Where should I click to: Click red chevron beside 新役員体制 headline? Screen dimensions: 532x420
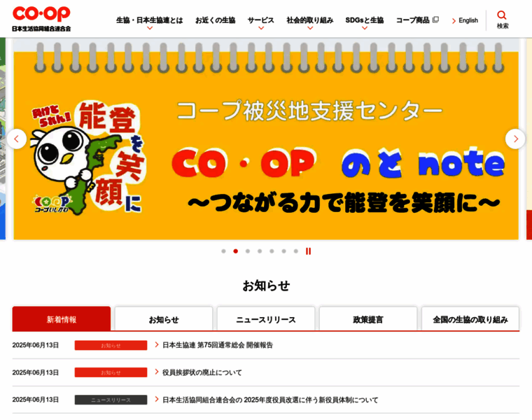coord(157,399)
